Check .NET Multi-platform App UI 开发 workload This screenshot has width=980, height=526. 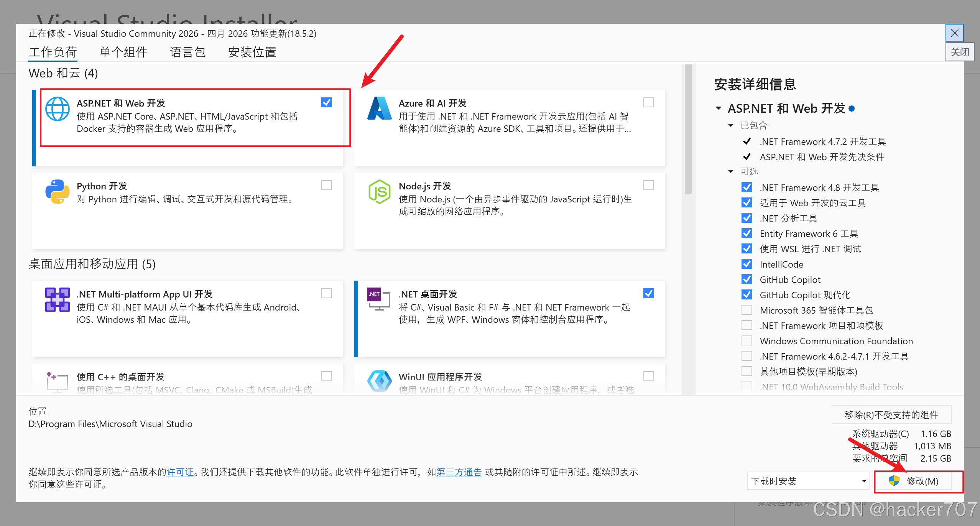pos(327,293)
